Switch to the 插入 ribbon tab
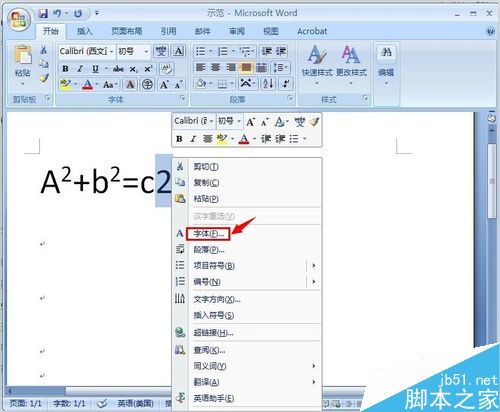The width and height of the screenshot is (500, 412). pos(84,31)
